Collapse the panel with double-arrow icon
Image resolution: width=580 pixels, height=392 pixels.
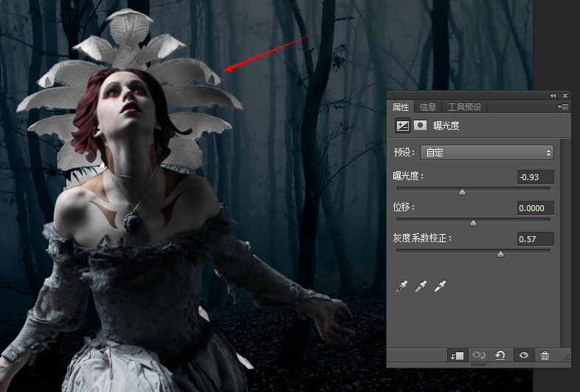pos(553,95)
